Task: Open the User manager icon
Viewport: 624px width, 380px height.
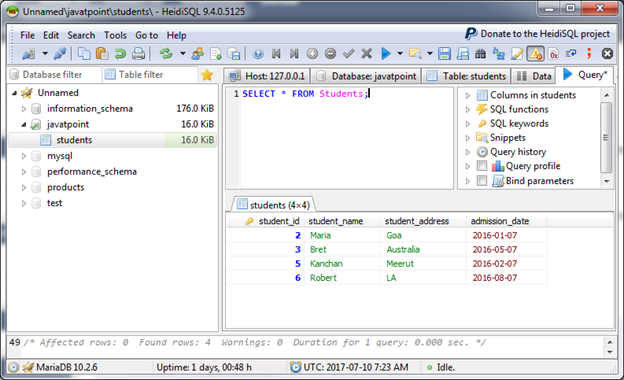Action: pos(198,53)
